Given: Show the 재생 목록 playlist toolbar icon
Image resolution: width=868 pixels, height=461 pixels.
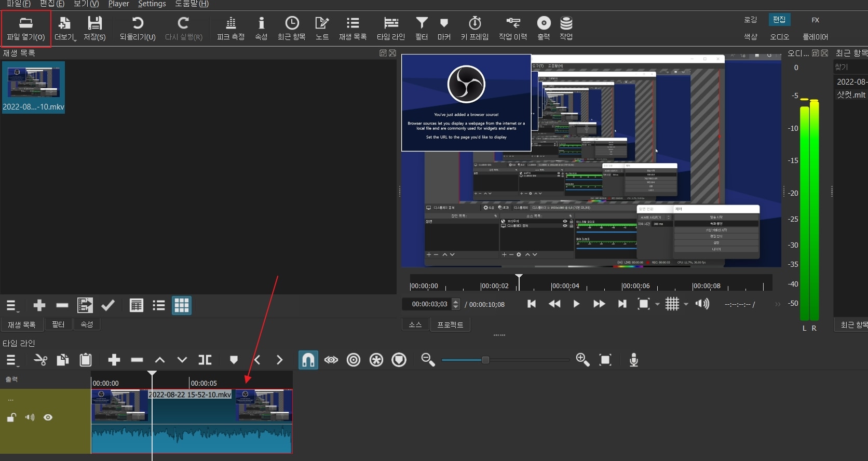Looking at the screenshot, I should click(x=353, y=29).
